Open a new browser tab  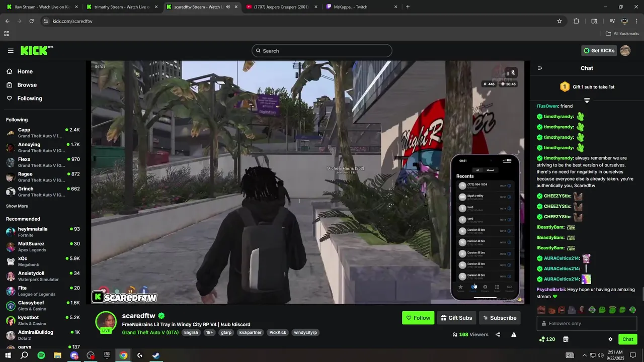[x=408, y=7]
